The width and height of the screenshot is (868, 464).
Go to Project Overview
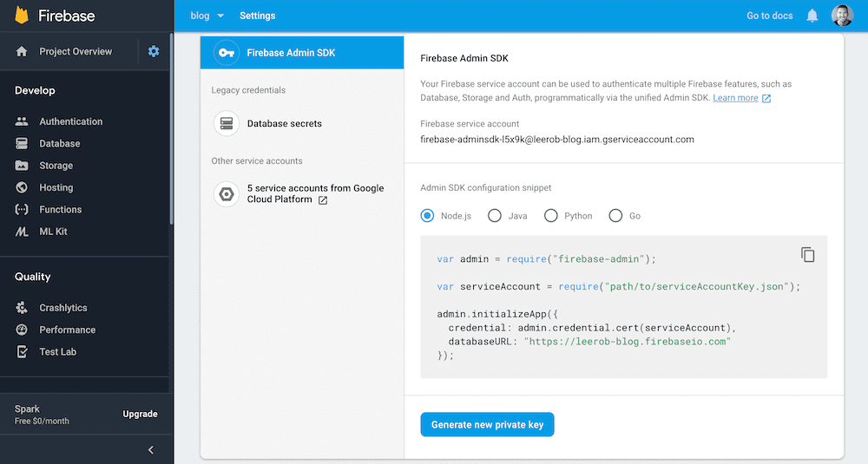click(76, 51)
